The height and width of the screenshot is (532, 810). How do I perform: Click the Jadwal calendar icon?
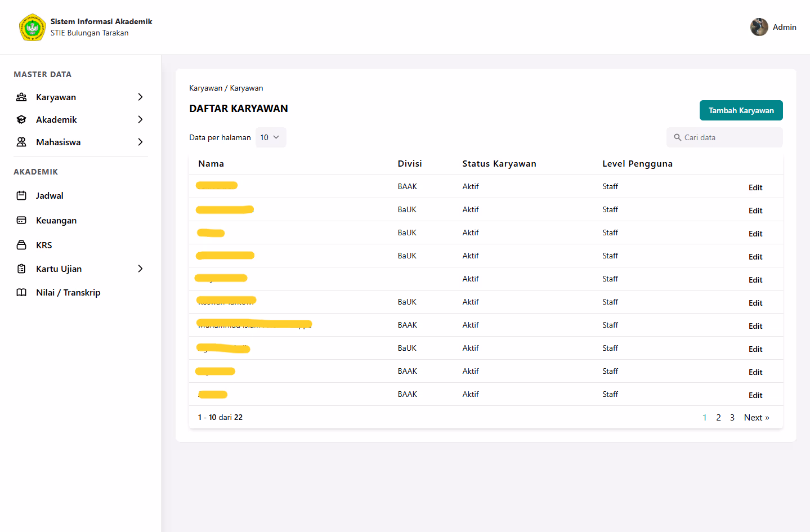[21, 196]
